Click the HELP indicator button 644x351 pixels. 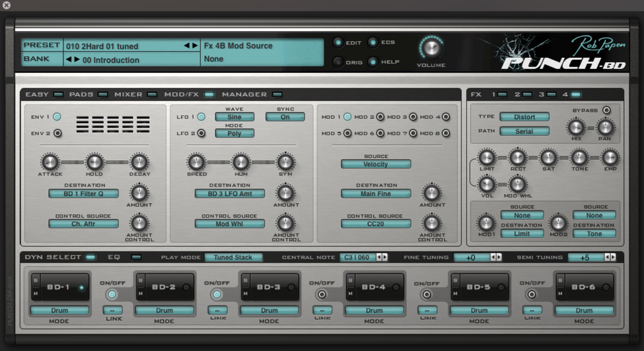[x=373, y=62]
